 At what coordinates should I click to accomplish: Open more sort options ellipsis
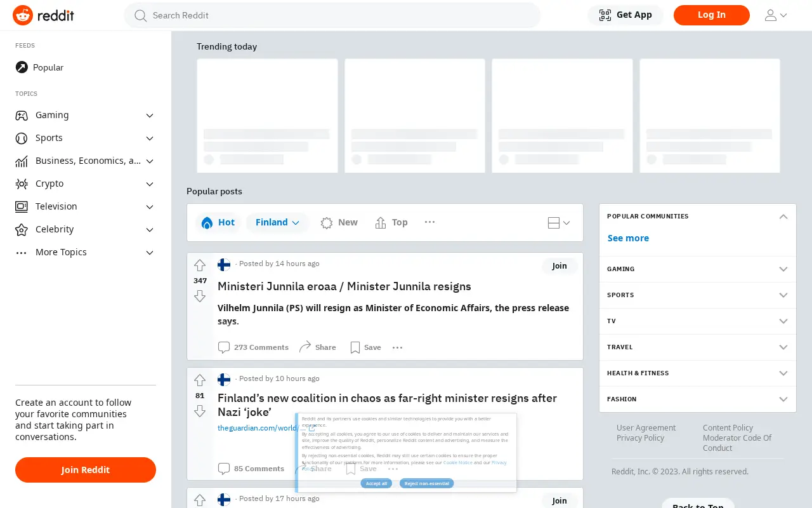[x=429, y=222]
